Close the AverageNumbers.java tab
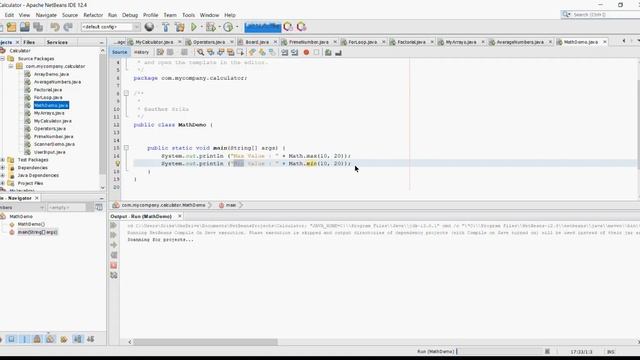640x360 pixels. [550, 42]
